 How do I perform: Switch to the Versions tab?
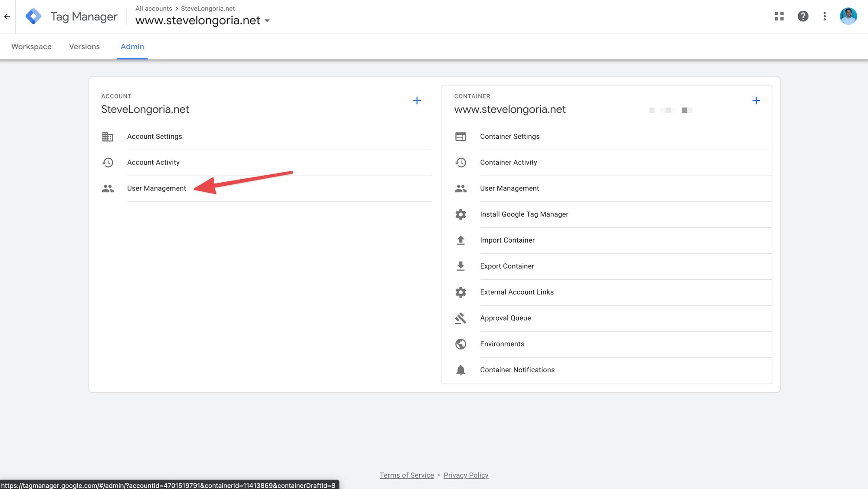84,46
